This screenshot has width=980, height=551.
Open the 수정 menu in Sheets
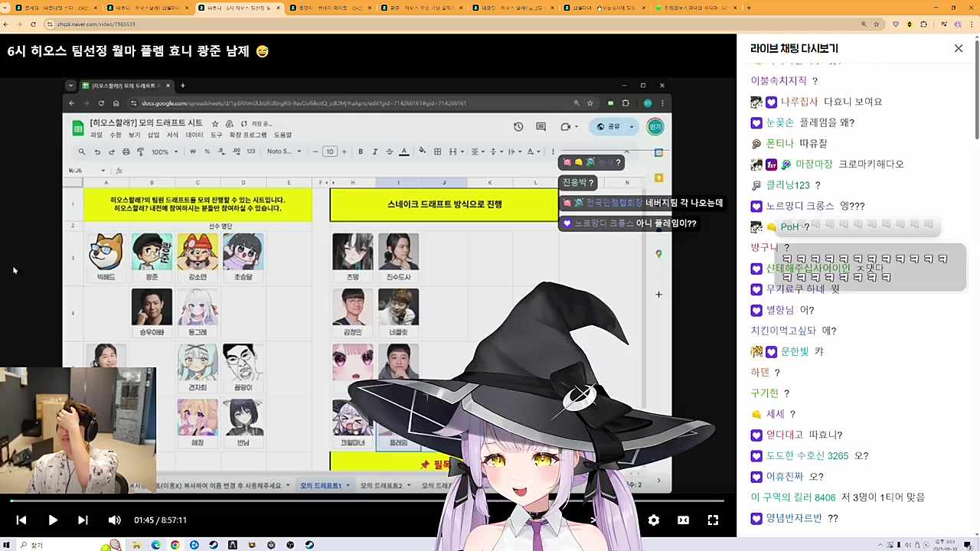pos(115,135)
